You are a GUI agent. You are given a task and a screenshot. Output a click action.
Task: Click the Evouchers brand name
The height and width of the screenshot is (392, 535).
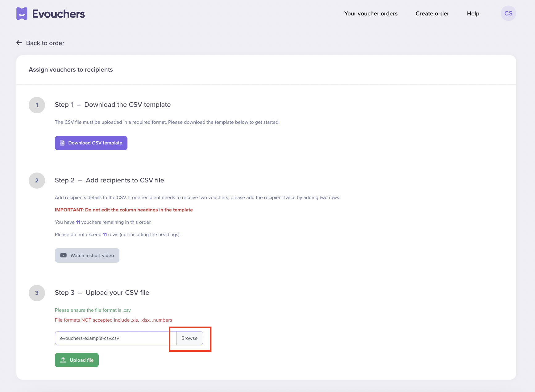click(59, 14)
